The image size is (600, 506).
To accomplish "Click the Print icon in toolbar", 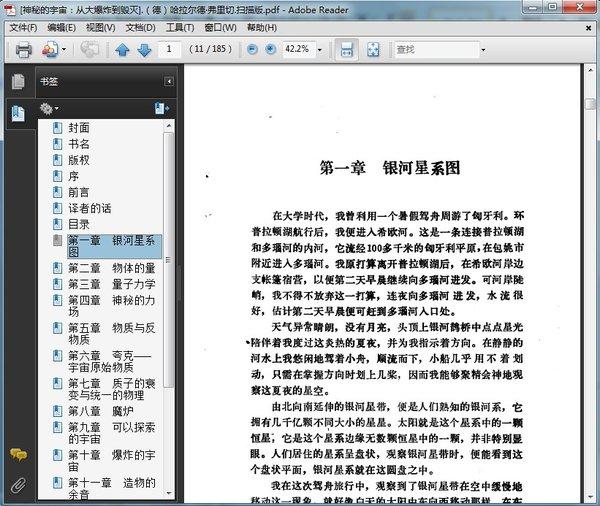I will click(23, 50).
